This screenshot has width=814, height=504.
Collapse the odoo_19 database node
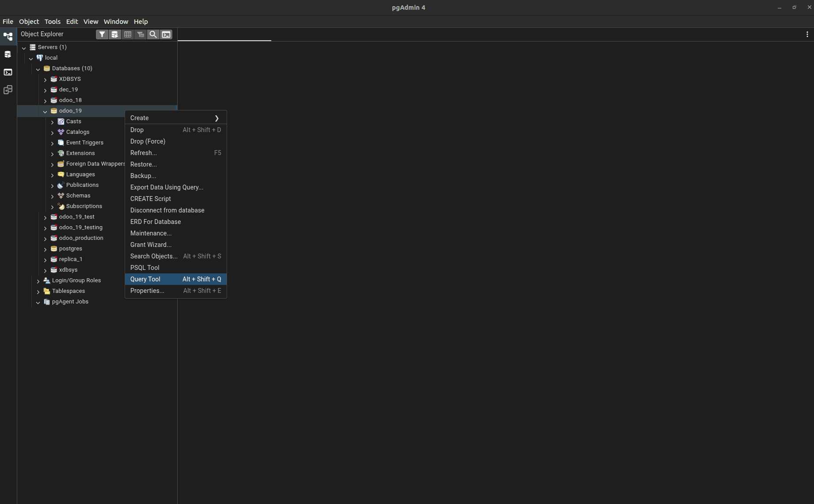tap(45, 111)
